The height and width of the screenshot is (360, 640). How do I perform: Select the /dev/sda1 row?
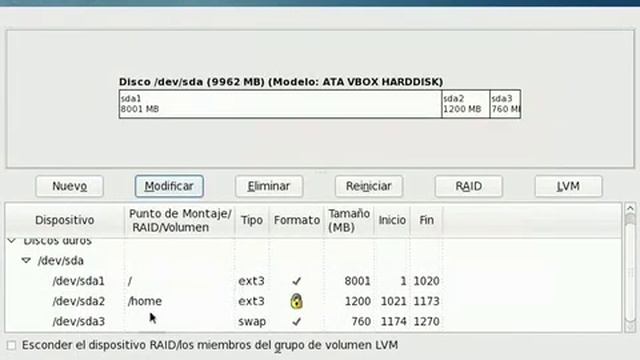(x=313, y=281)
